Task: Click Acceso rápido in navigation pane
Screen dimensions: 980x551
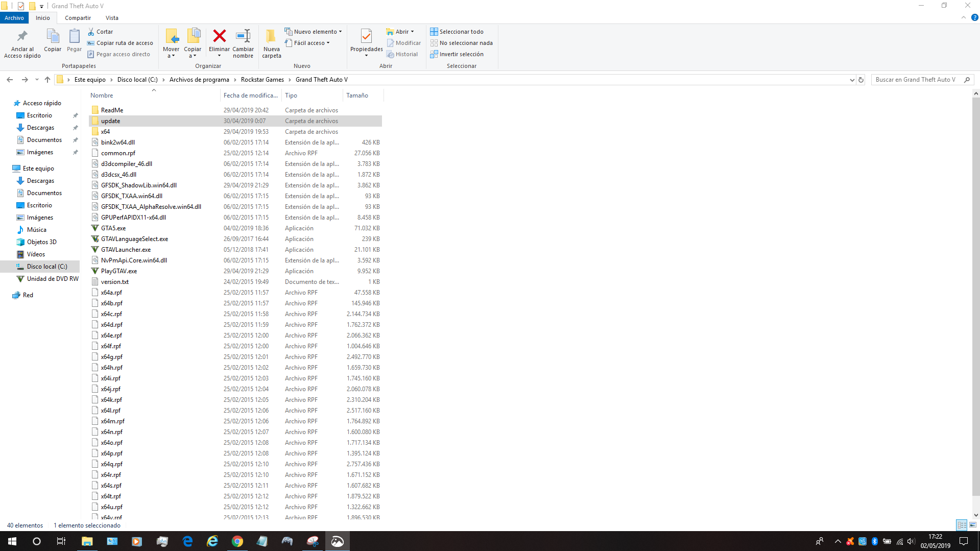Action: (x=42, y=103)
